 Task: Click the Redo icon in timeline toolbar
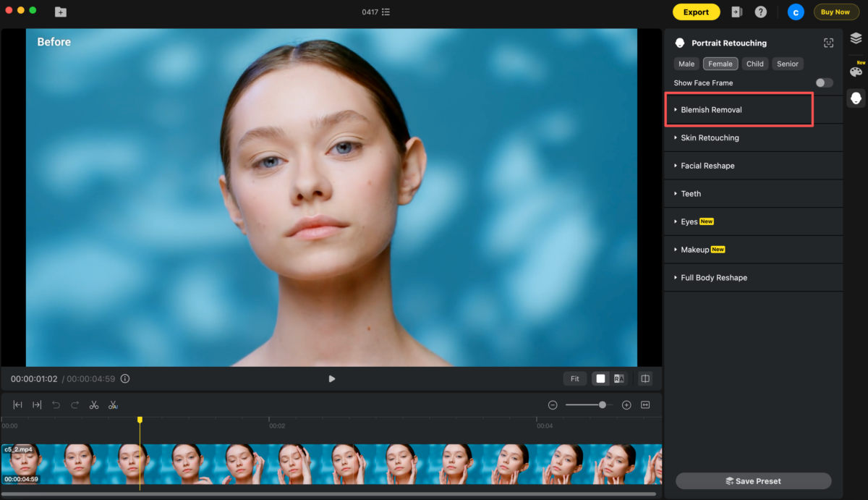pos(74,404)
